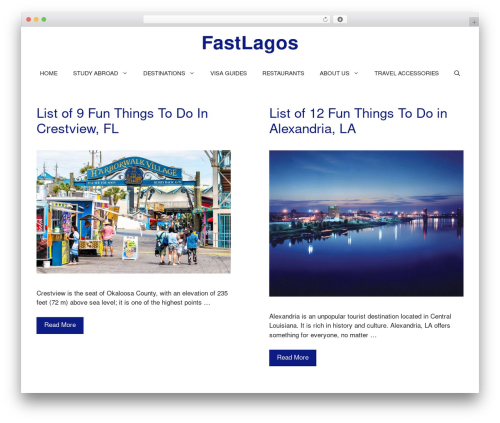500x423 pixels.
Task: Click Read More under the Alexandria excerpt
Action: [x=293, y=358]
